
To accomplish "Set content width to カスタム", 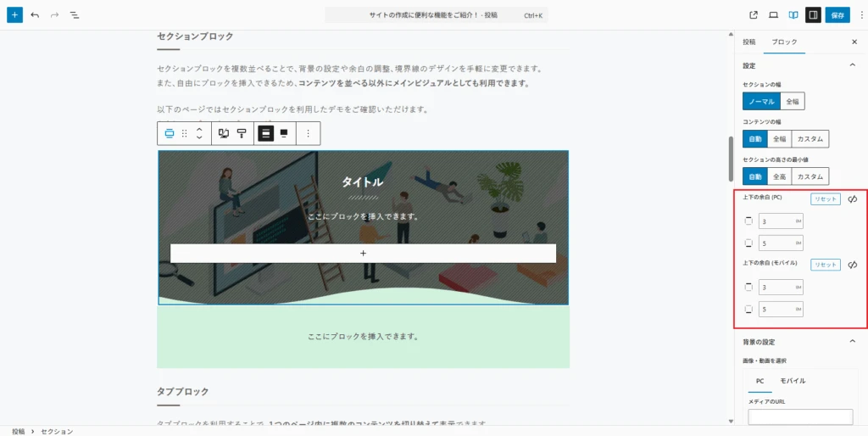I will (810, 139).
